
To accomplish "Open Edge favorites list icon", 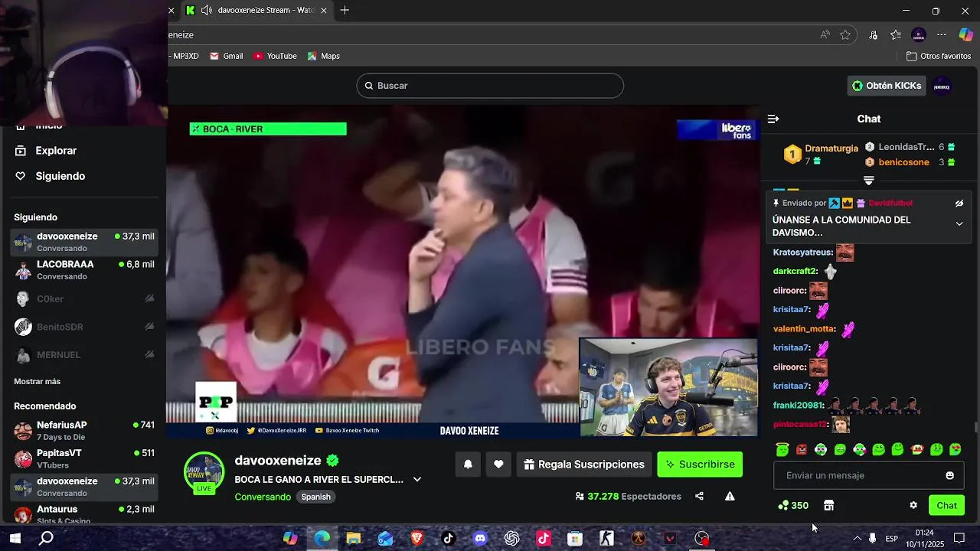I will tap(896, 34).
